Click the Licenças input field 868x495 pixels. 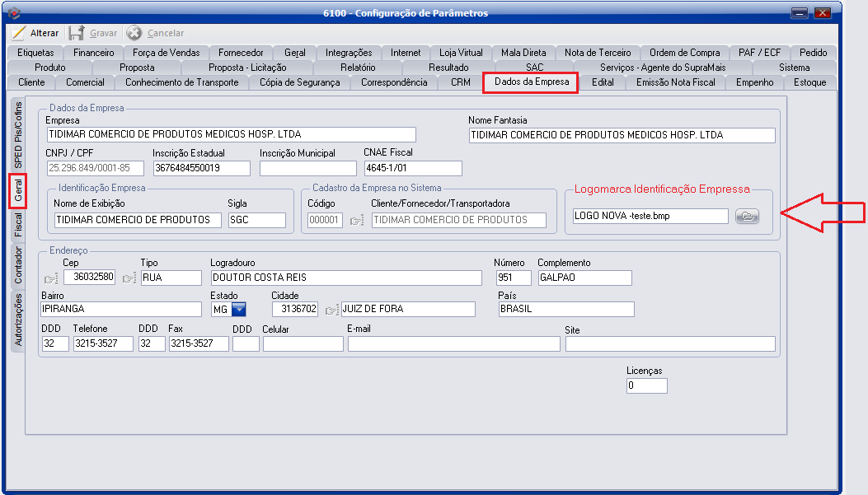(x=646, y=385)
